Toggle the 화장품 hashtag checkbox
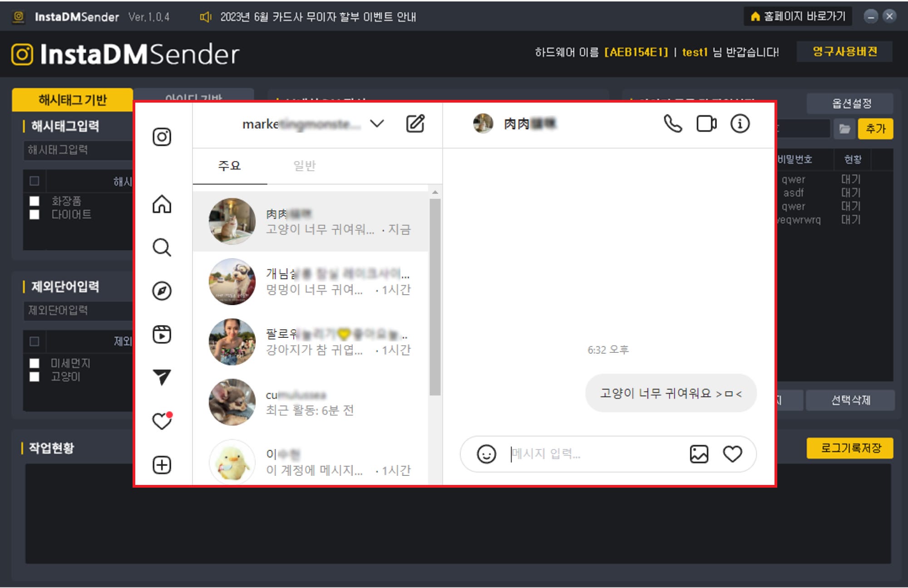 [35, 201]
